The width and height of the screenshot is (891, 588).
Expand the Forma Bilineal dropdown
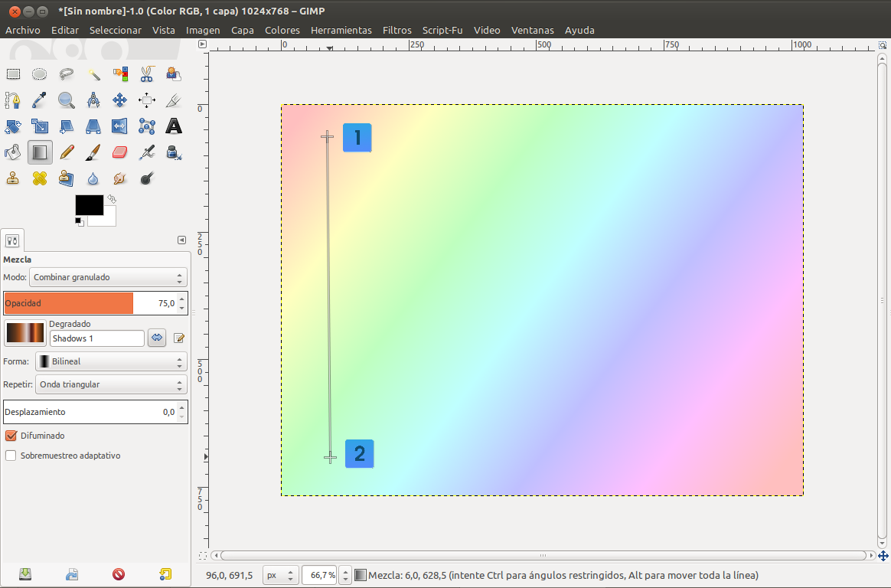pos(111,361)
